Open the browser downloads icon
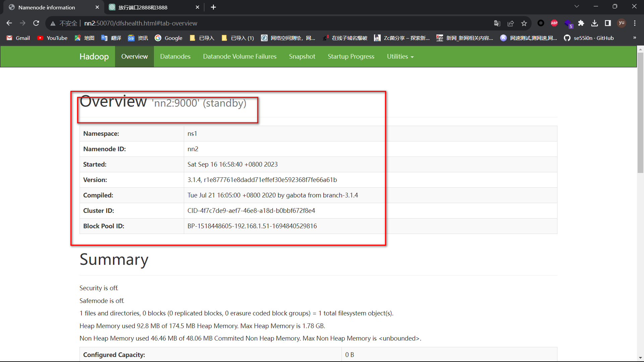 pos(594,23)
